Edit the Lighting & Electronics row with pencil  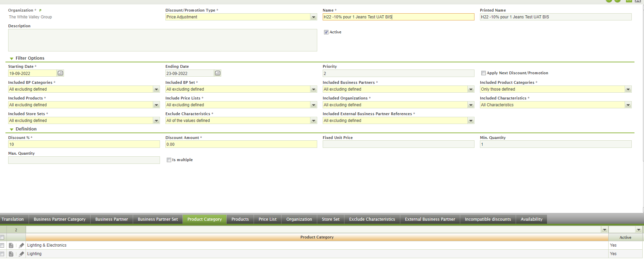(21, 245)
